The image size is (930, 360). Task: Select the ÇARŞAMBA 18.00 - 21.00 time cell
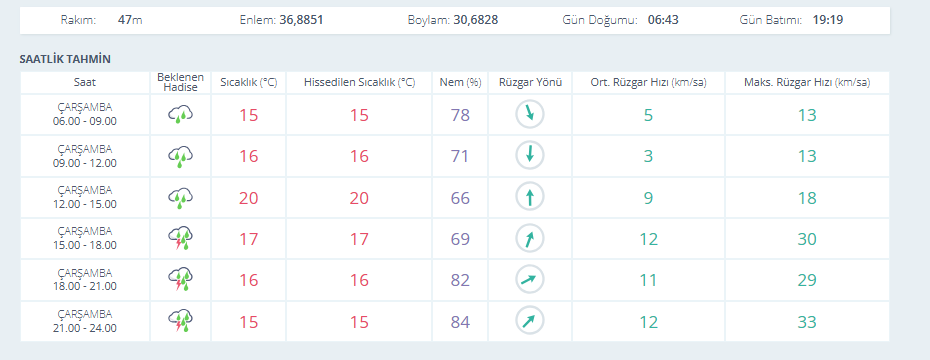tap(85, 280)
